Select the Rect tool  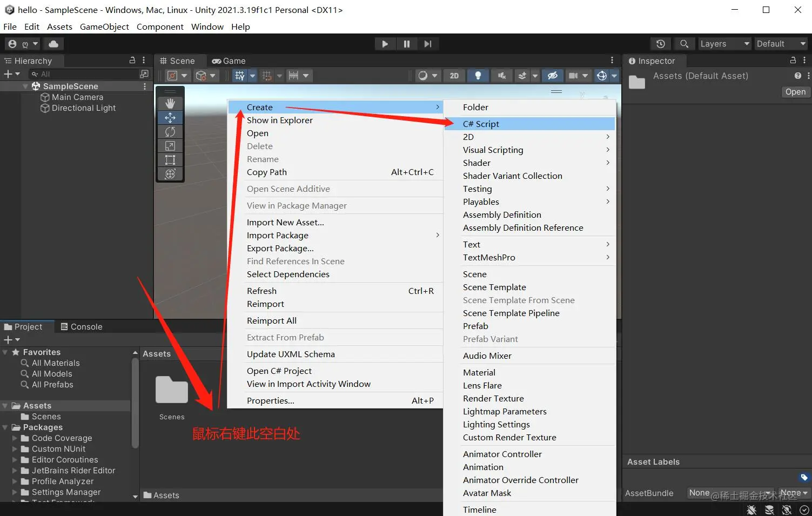(x=170, y=160)
